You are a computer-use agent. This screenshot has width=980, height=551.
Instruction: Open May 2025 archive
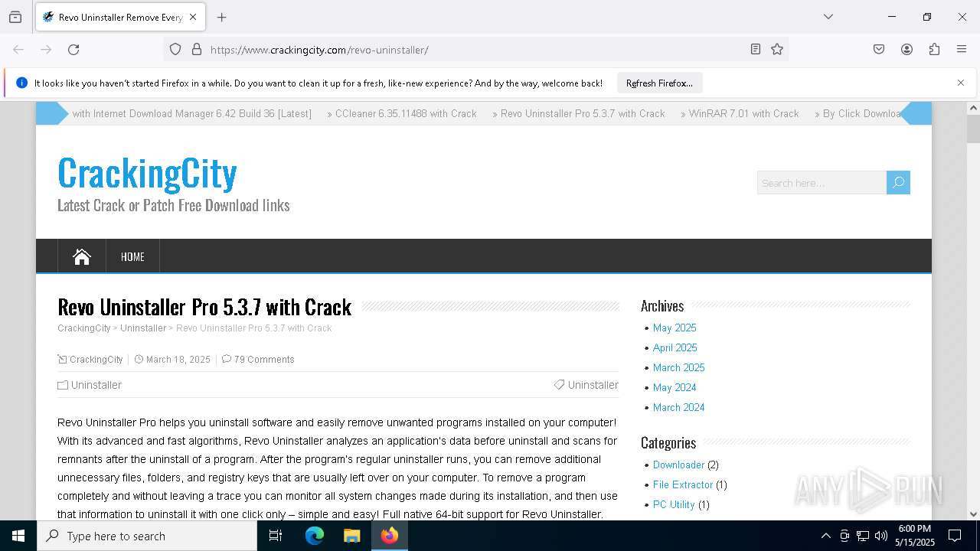(x=675, y=328)
